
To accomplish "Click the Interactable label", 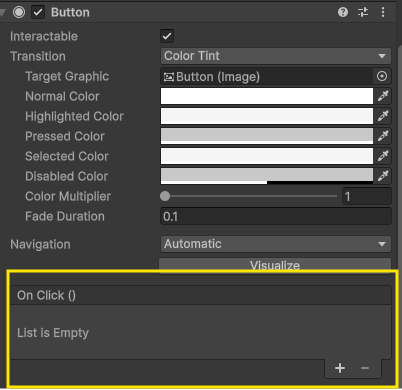I will 44,36.
